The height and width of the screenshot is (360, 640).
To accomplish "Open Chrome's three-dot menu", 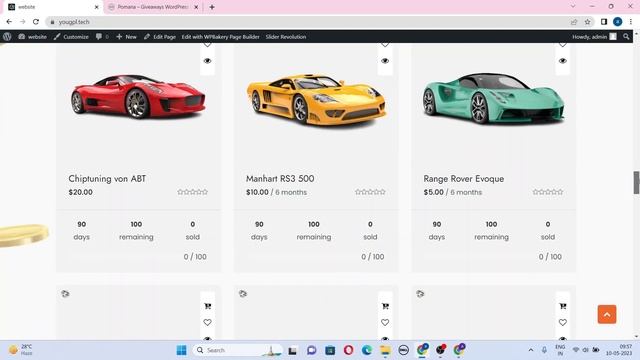I will (x=631, y=22).
